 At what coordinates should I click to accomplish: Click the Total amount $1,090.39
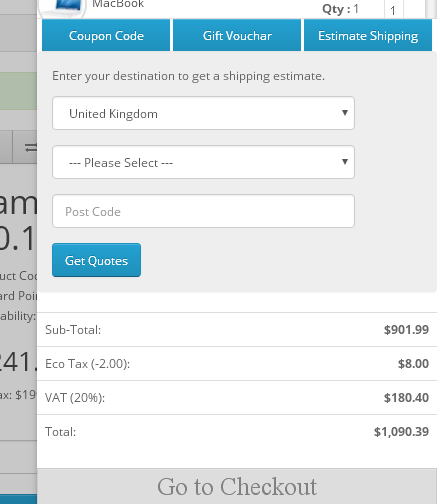(401, 432)
